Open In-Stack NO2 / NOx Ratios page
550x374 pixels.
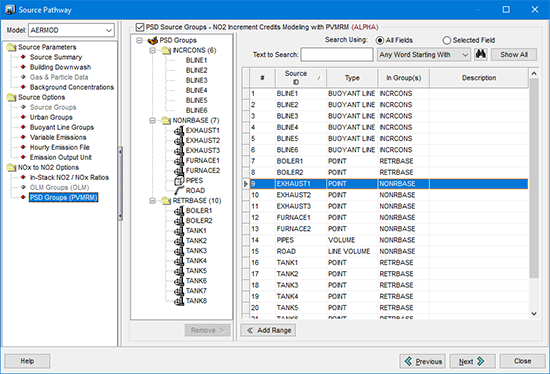[69, 178]
